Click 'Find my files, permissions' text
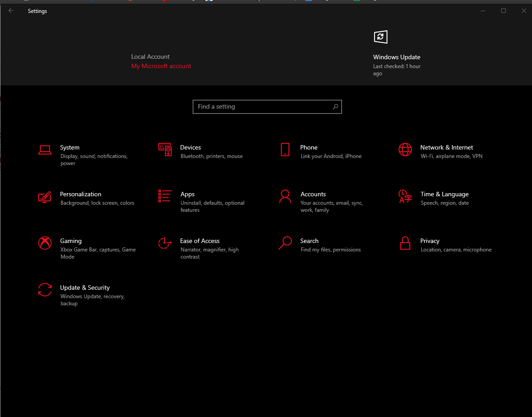 pos(330,250)
